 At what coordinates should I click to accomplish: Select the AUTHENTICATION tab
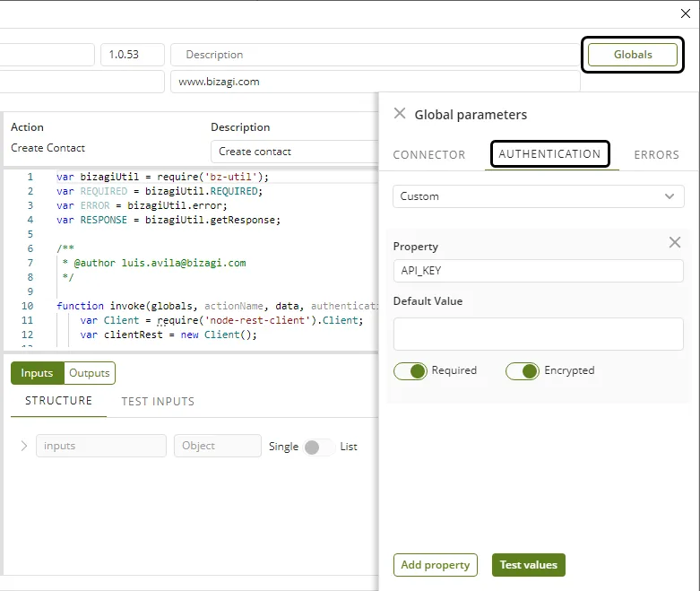point(549,154)
